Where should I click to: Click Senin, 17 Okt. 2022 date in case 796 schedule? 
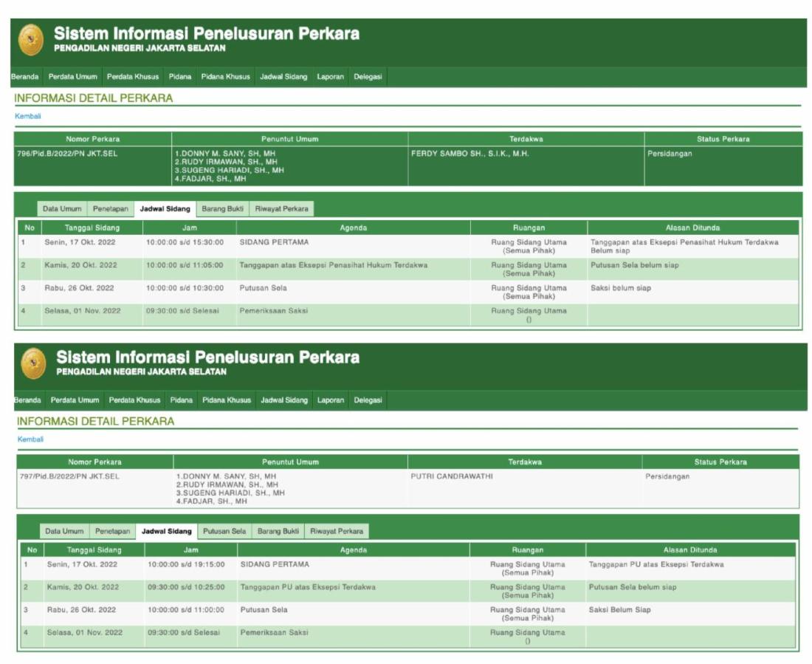[x=80, y=242]
